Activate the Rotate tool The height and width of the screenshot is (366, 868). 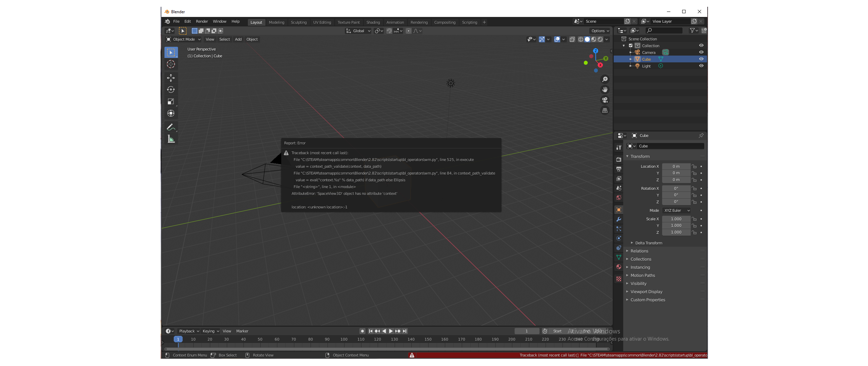point(171,89)
